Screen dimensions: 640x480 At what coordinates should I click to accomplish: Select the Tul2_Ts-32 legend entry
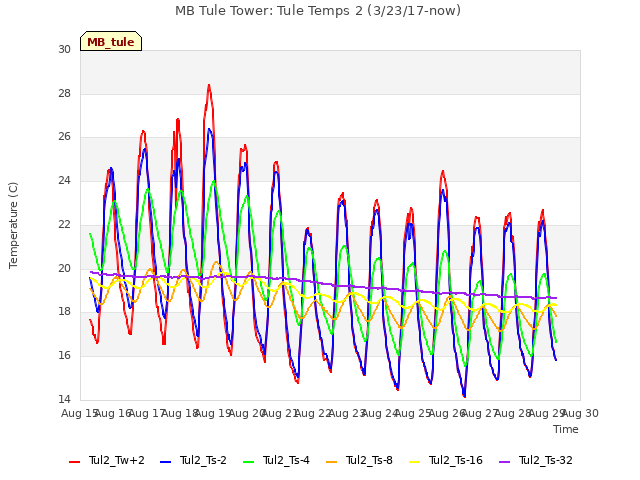click(536, 460)
